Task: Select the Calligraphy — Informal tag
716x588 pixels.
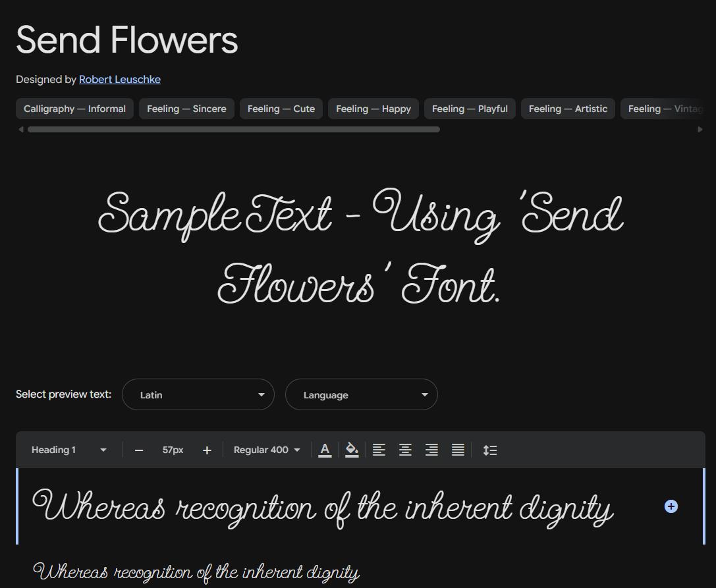Action: click(x=75, y=109)
